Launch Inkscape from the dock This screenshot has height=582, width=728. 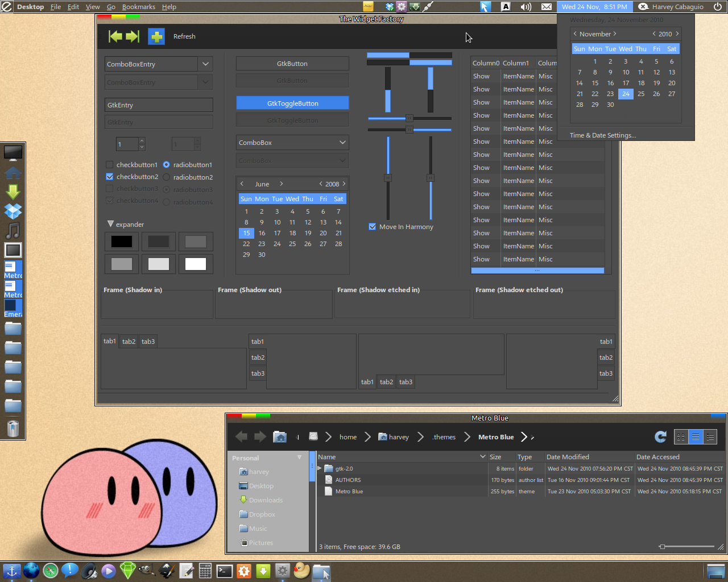pyautogui.click(x=166, y=571)
